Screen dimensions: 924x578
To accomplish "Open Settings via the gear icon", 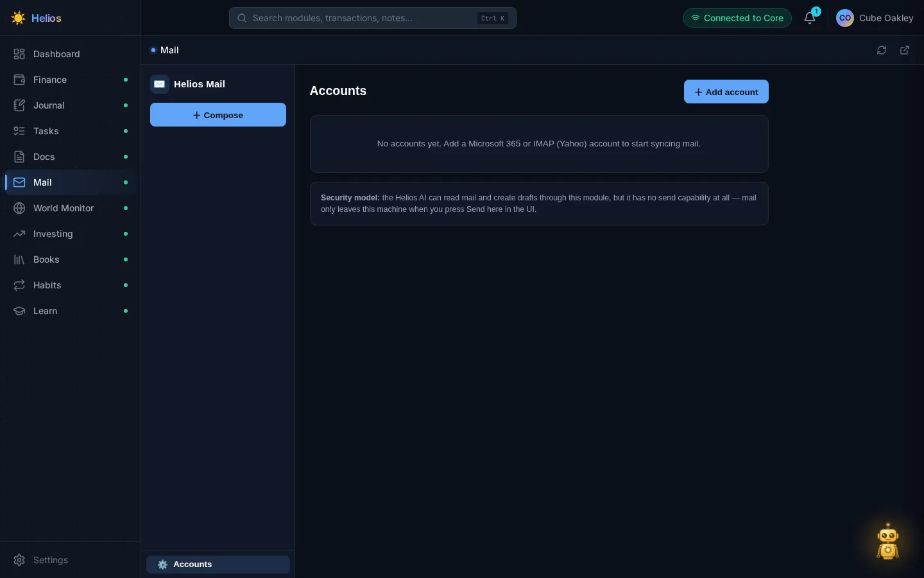I will click(19, 560).
